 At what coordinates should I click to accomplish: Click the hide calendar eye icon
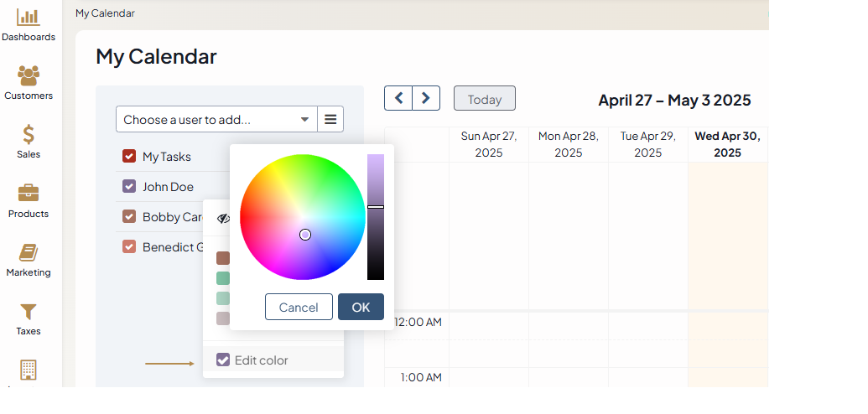222,218
